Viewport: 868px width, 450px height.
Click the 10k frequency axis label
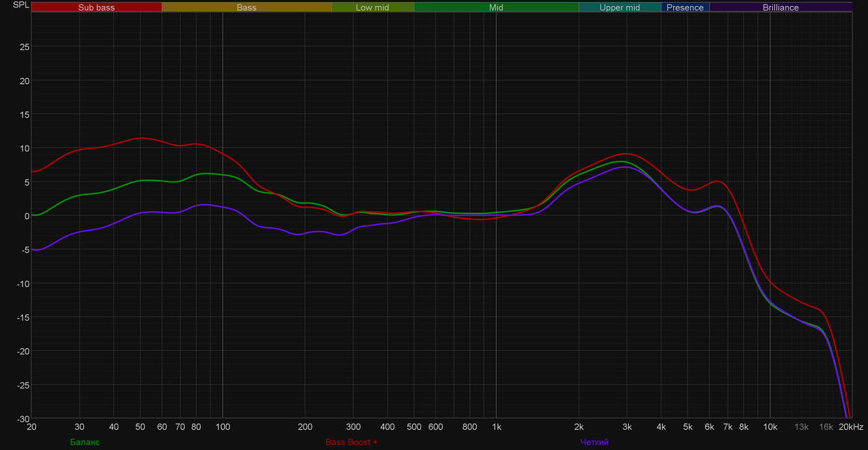pos(770,427)
